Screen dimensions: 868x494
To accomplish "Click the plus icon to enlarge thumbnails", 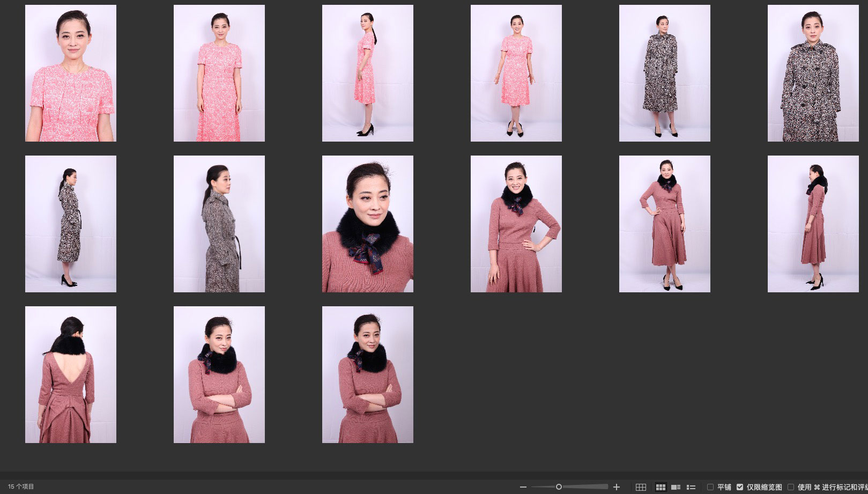I will click(617, 487).
